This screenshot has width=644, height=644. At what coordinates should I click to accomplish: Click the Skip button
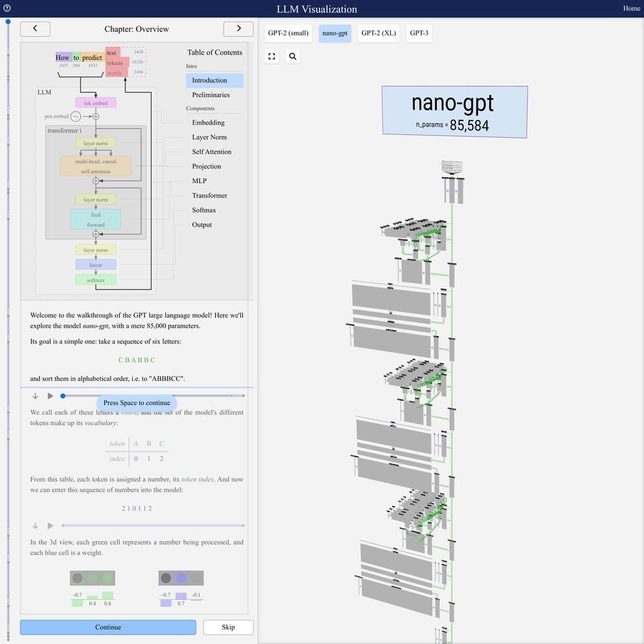[x=229, y=627]
